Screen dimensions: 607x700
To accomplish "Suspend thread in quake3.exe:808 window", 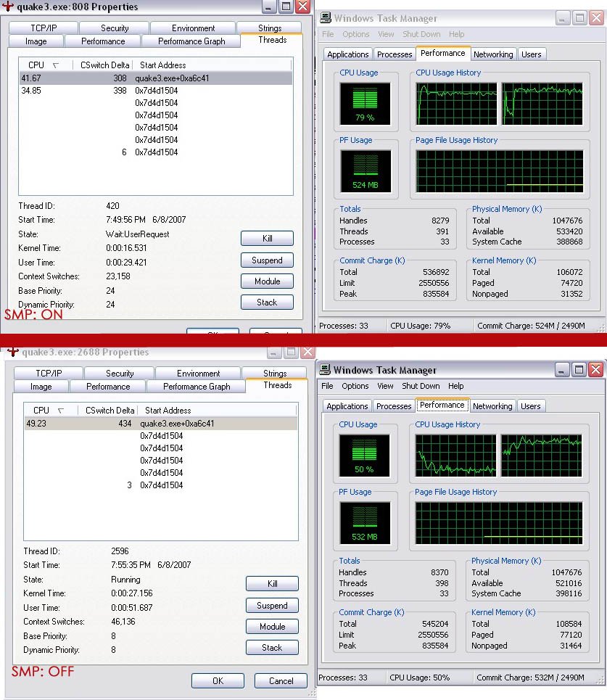I will (x=267, y=260).
